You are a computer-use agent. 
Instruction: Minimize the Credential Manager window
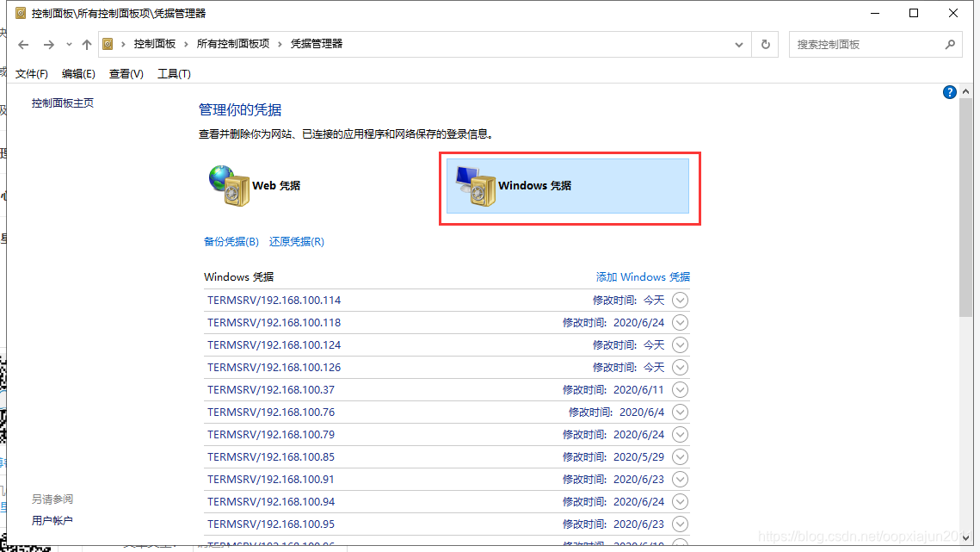[875, 13]
